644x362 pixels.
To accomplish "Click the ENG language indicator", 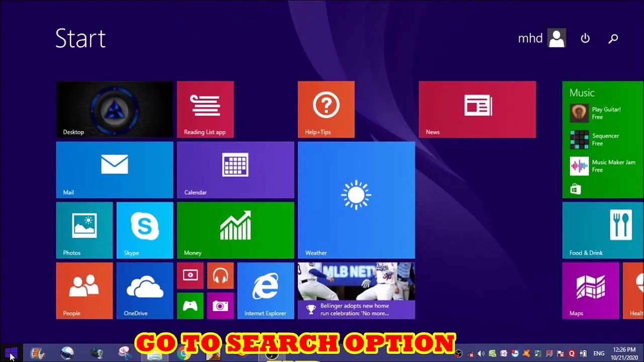I will point(599,353).
